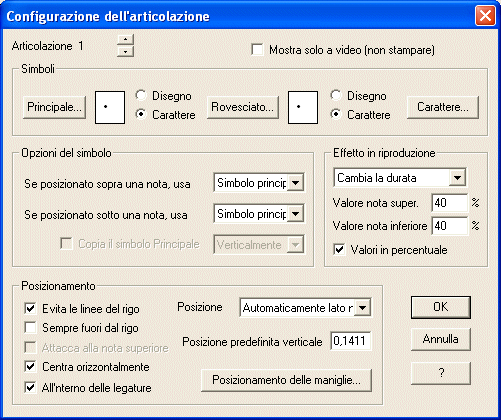Click the Principale symbol preview box

[x=110, y=107]
